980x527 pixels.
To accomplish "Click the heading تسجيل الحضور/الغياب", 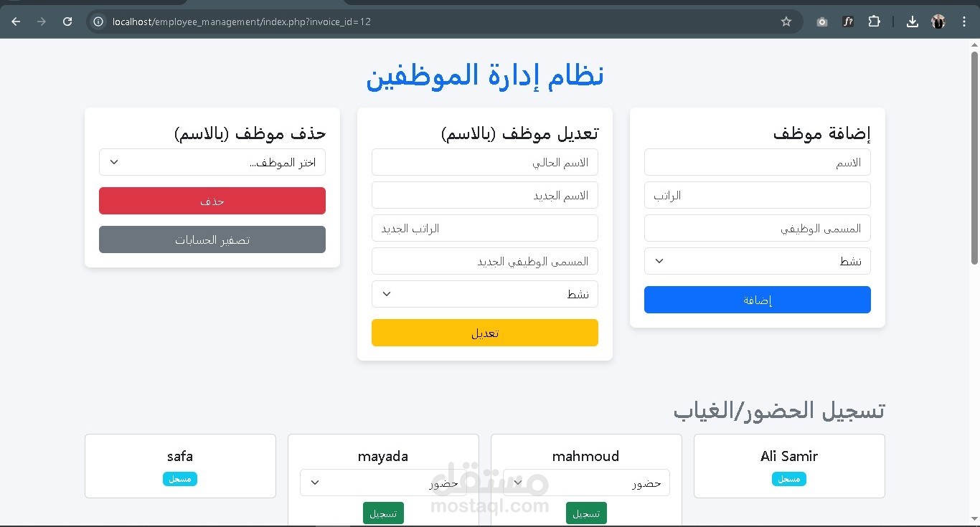I will [779, 410].
